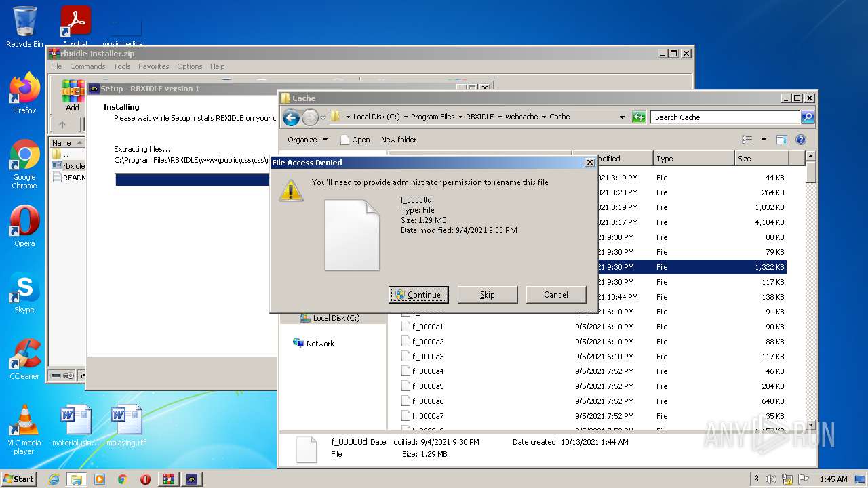The image size is (868, 488).
Task: Open the address bar history dropdown
Action: pos(622,117)
